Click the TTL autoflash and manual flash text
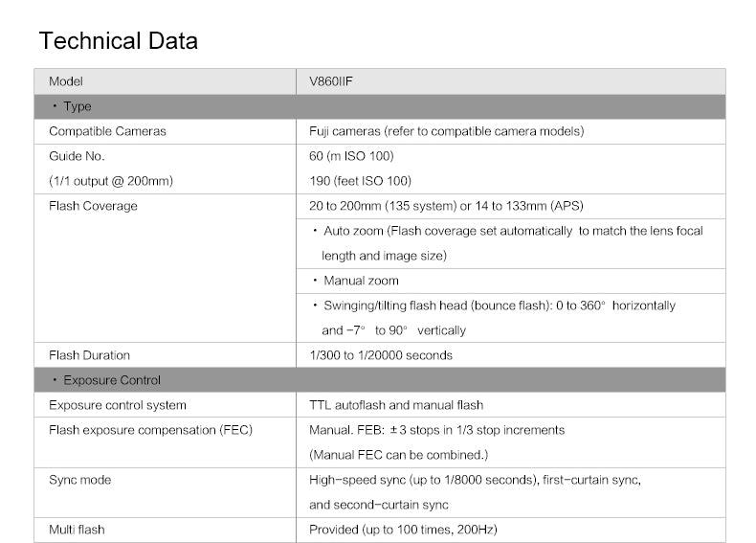The width and height of the screenshot is (756, 543). [x=396, y=405]
